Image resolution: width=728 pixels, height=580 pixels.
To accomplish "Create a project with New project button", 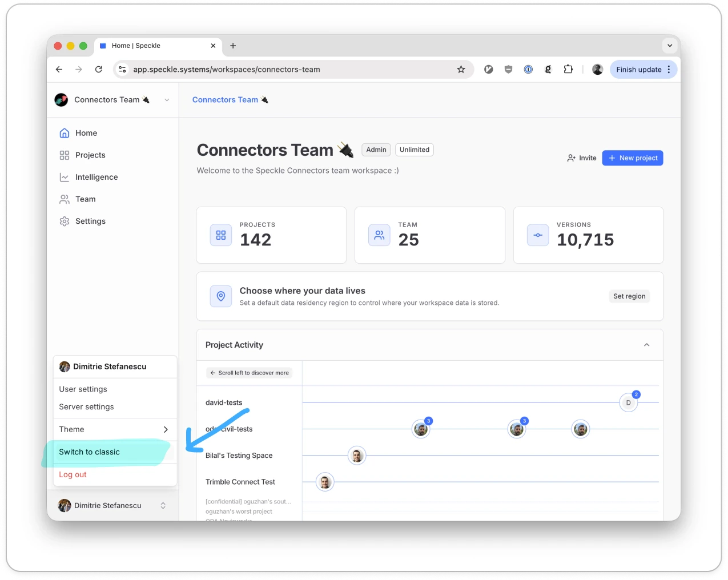I will pos(633,158).
